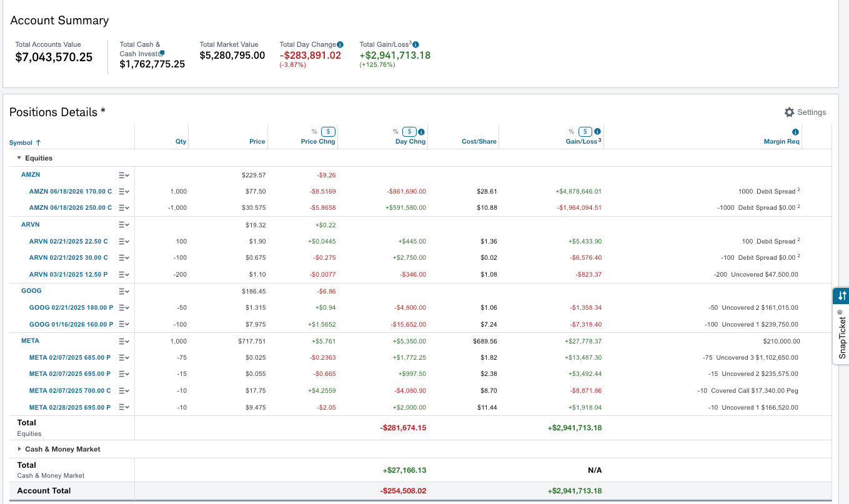Click the Account Total day change -$254,508.02
This screenshot has height=504, width=849.
click(x=403, y=491)
